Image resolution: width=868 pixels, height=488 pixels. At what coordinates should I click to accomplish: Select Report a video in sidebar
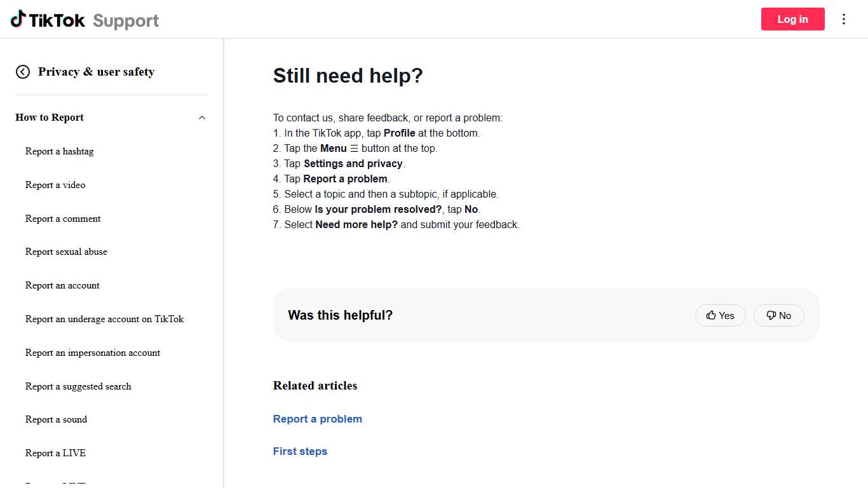[x=55, y=185]
